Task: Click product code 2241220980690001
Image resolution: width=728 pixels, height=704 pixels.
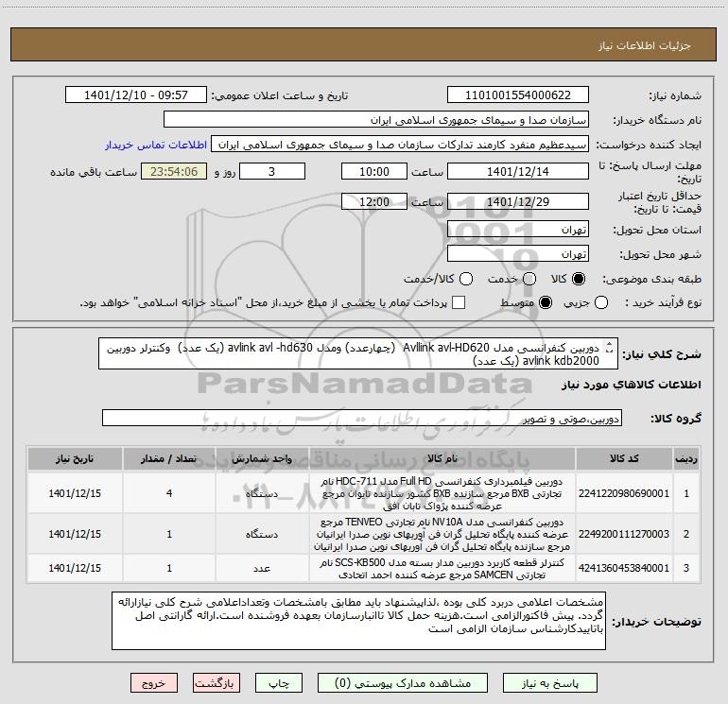Action: (x=624, y=493)
